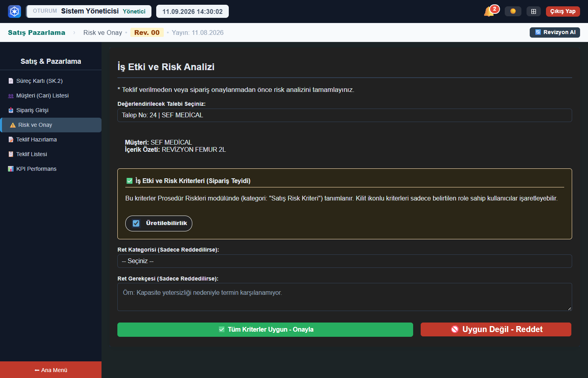Click the hexagon app logo icon
Screen dimensions: 588x378
[15, 11]
